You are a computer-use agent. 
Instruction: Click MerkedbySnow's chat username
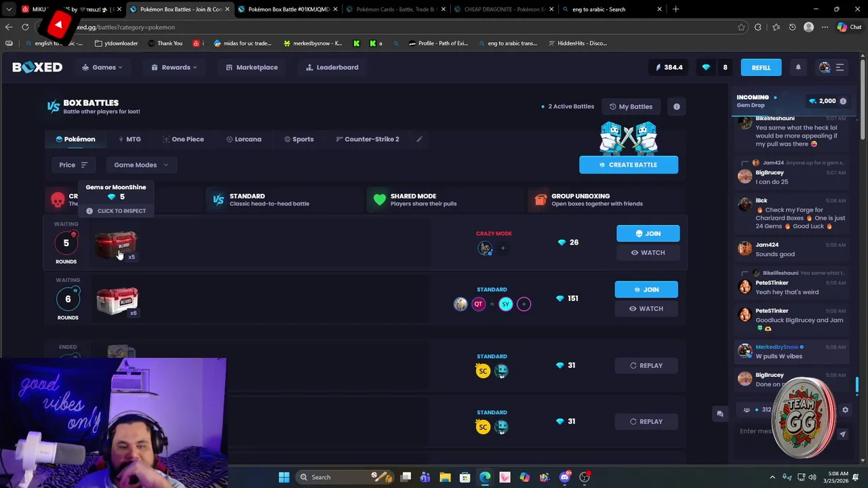click(776, 347)
